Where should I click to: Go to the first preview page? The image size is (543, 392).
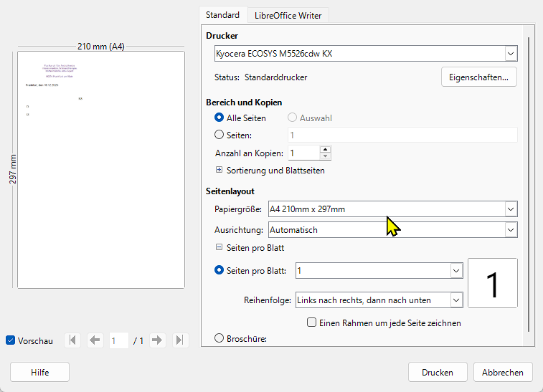point(72,340)
